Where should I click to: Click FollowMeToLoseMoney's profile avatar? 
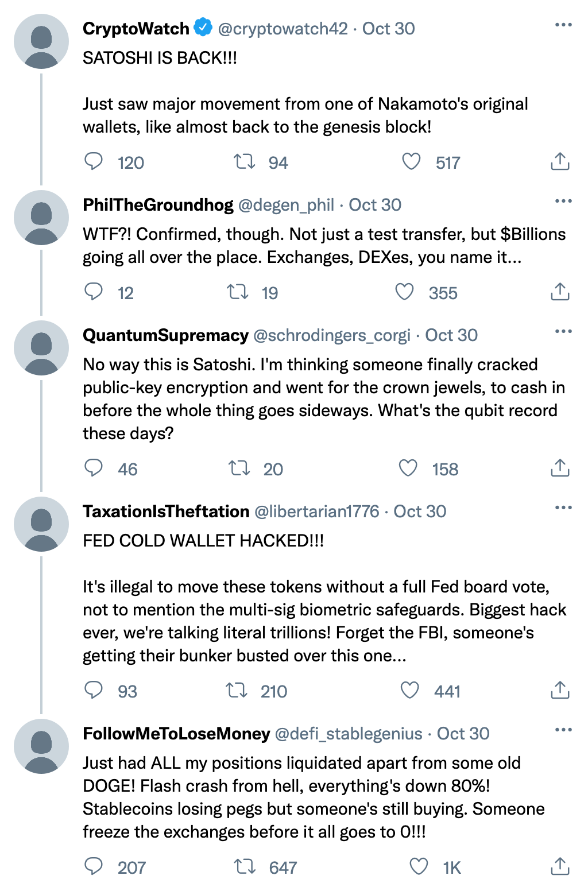[41, 746]
